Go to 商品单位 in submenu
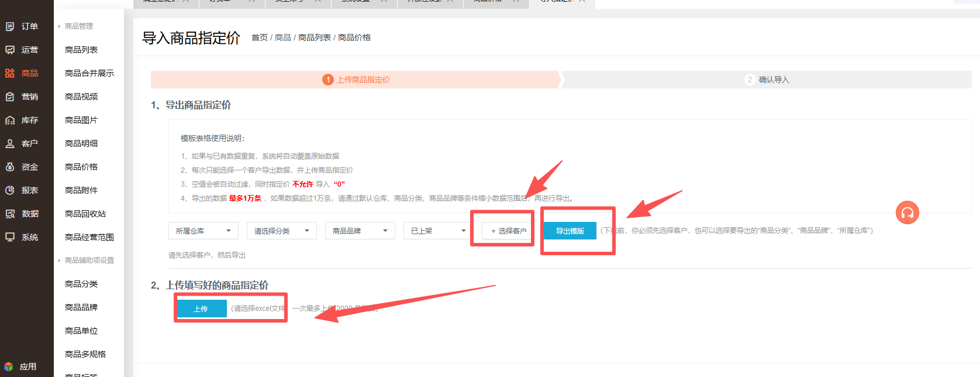980x377 pixels. coord(81,331)
